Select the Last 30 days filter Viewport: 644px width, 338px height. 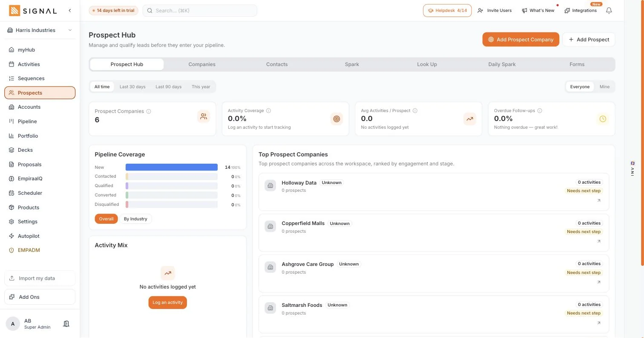132,87
